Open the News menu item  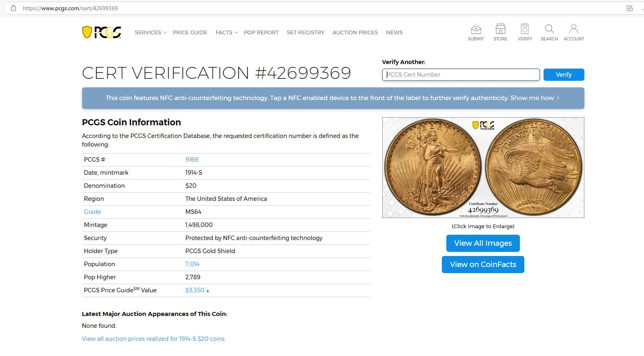click(x=394, y=32)
